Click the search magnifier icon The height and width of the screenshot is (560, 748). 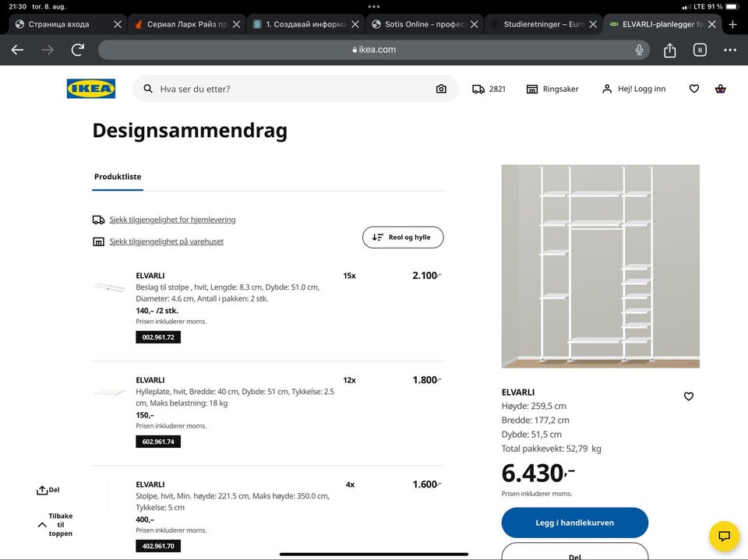pos(148,89)
